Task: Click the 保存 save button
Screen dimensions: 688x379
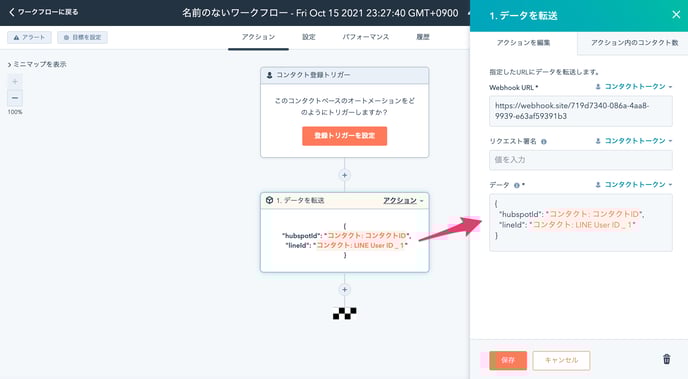Action: coord(508,360)
